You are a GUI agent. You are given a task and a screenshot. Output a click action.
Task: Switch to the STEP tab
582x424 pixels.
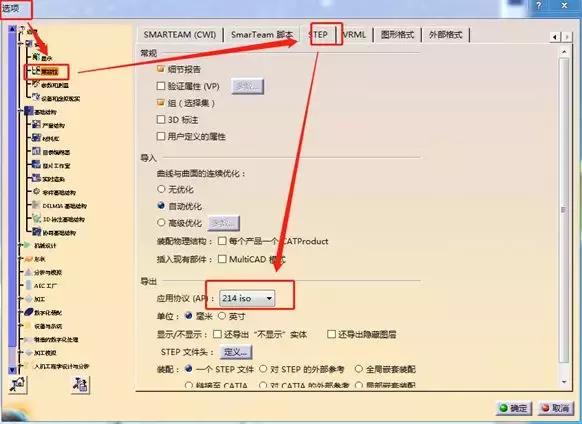[318, 35]
